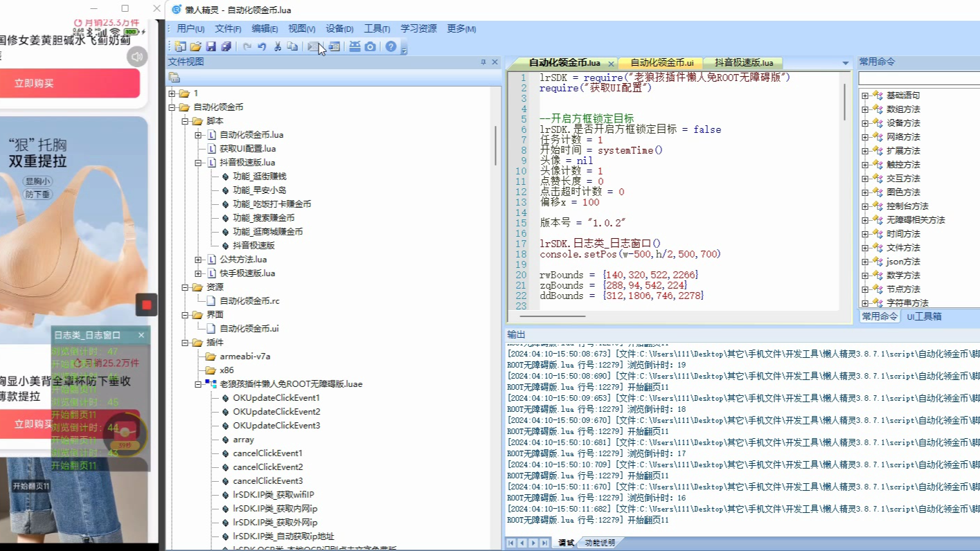This screenshot has width=980, height=551.
Task: Open the 工具(T) menu
Action: tap(377, 29)
